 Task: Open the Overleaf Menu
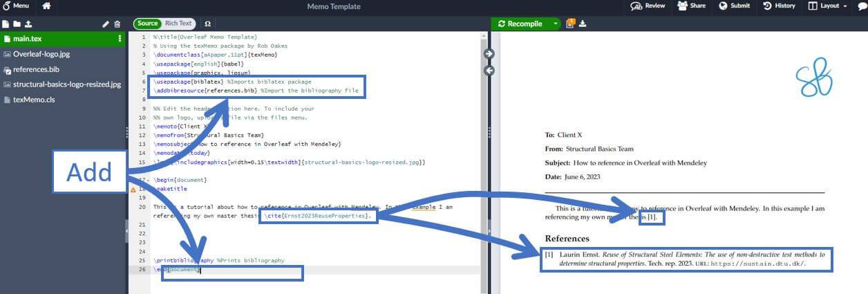tap(15, 6)
